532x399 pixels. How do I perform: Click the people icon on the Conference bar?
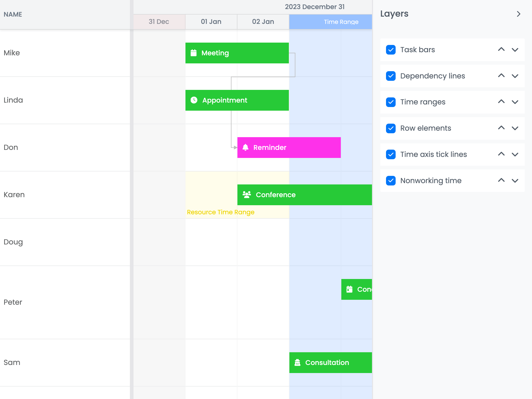(x=246, y=194)
